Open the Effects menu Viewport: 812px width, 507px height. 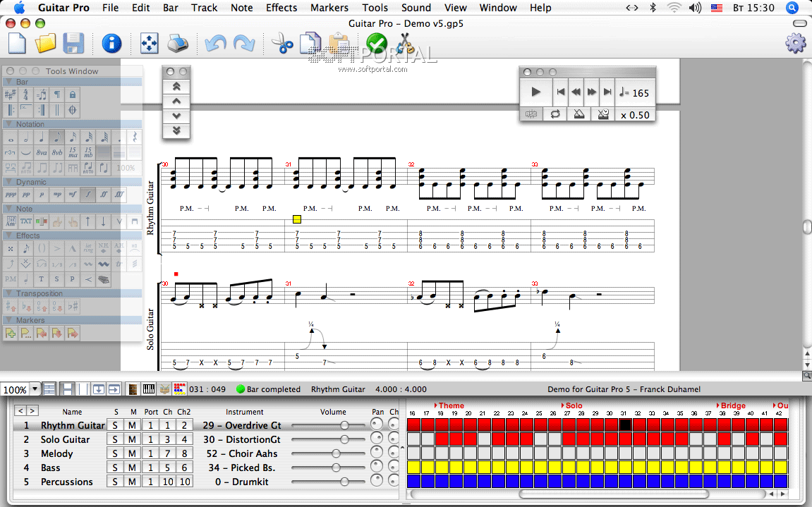(x=281, y=8)
